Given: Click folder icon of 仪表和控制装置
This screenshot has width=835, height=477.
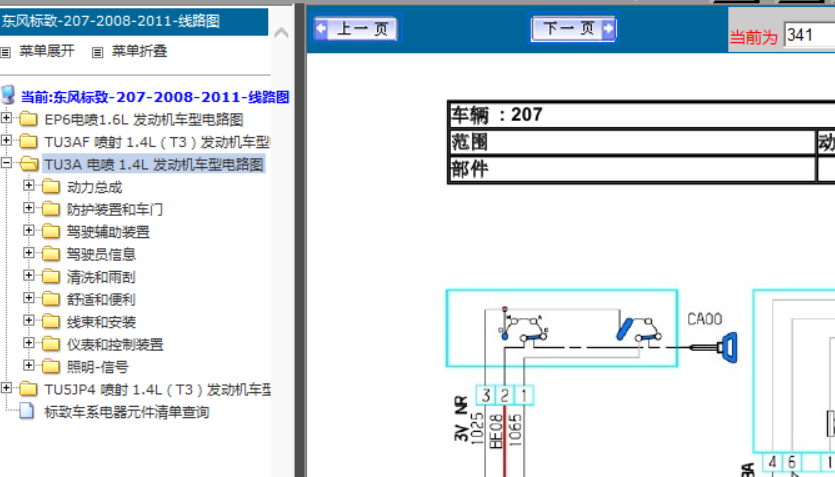Looking at the screenshot, I should [x=51, y=343].
